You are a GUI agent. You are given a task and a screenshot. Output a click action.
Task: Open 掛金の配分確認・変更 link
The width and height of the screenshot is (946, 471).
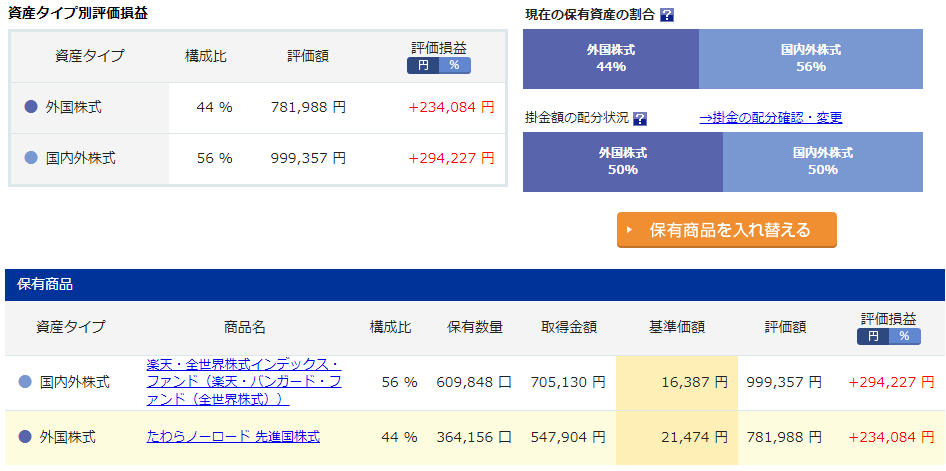coord(770,118)
